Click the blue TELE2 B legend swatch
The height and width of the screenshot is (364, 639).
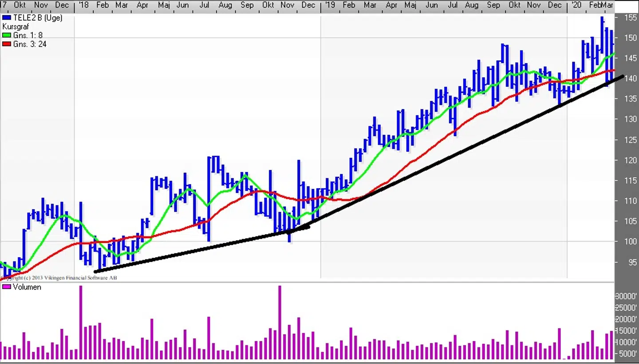pos(6,18)
